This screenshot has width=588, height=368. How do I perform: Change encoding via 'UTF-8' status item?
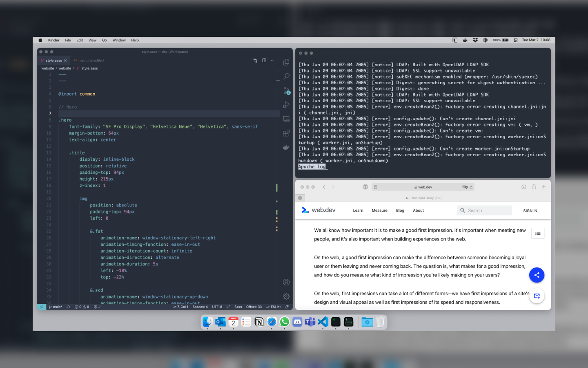(217, 307)
